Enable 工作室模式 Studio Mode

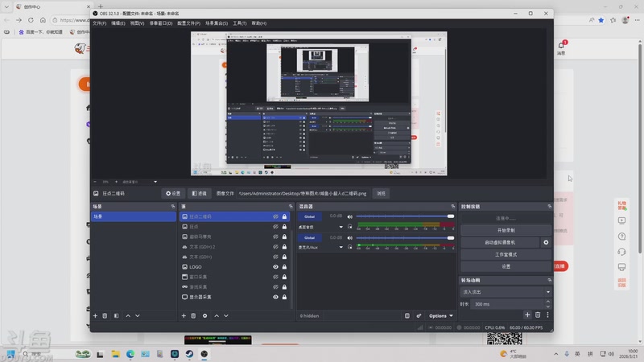pos(506,254)
